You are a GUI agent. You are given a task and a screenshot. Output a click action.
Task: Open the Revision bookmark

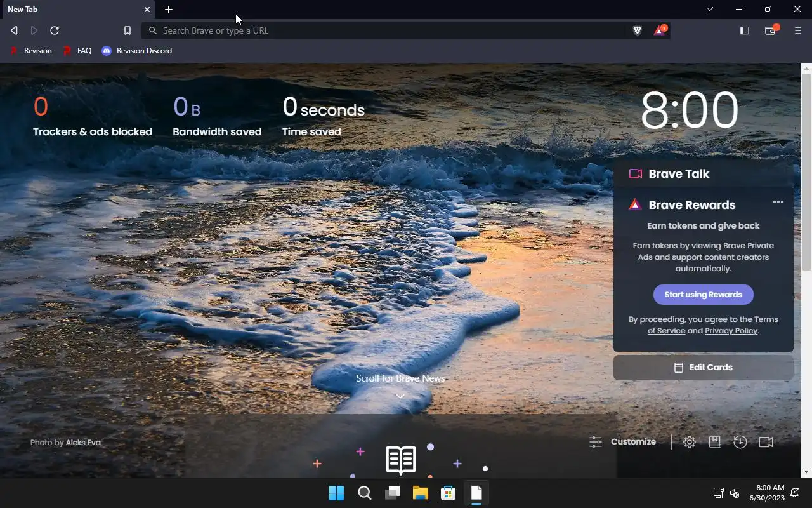pyautogui.click(x=31, y=51)
